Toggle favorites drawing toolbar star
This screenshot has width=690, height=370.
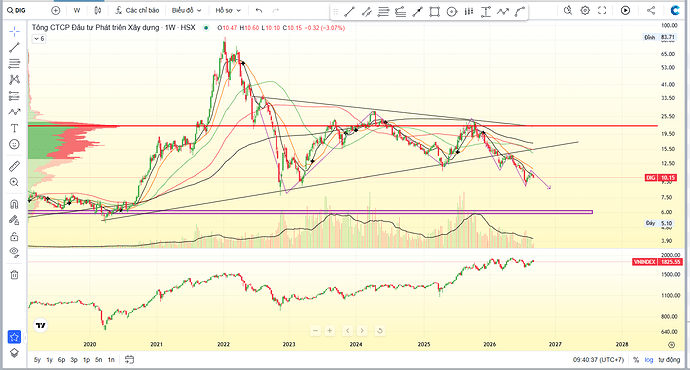point(15,337)
